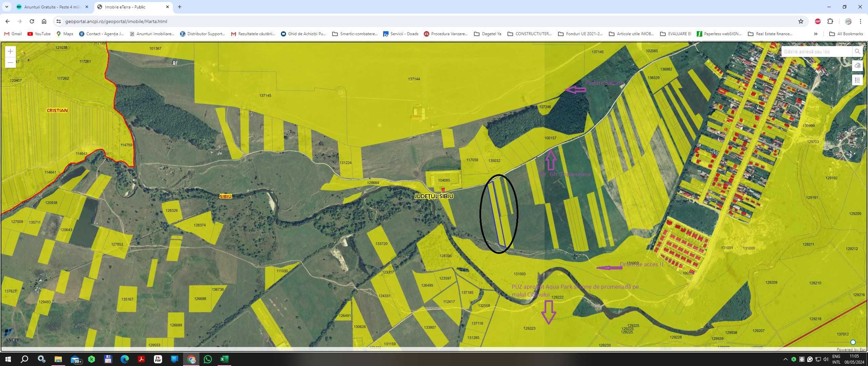This screenshot has width=868, height=366.
Task: Expand the Articole utile IMOB... folder
Action: tap(631, 34)
